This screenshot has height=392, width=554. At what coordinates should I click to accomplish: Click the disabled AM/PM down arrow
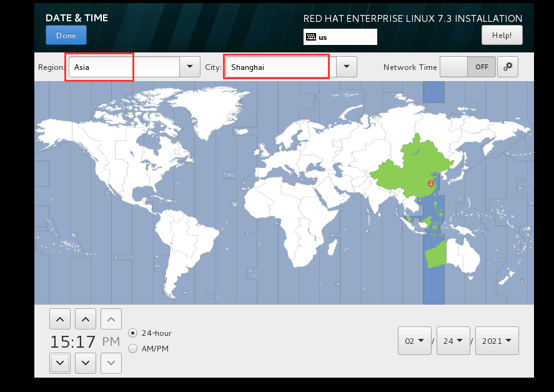pos(111,363)
